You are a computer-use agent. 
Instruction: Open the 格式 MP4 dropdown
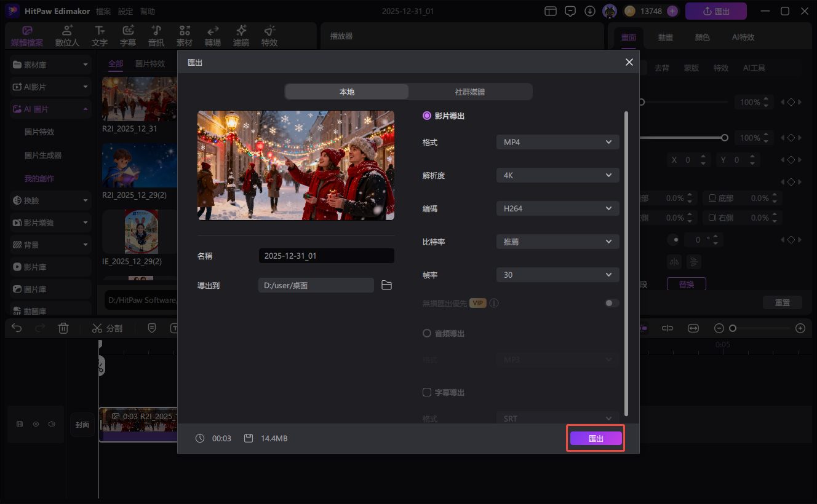557,142
